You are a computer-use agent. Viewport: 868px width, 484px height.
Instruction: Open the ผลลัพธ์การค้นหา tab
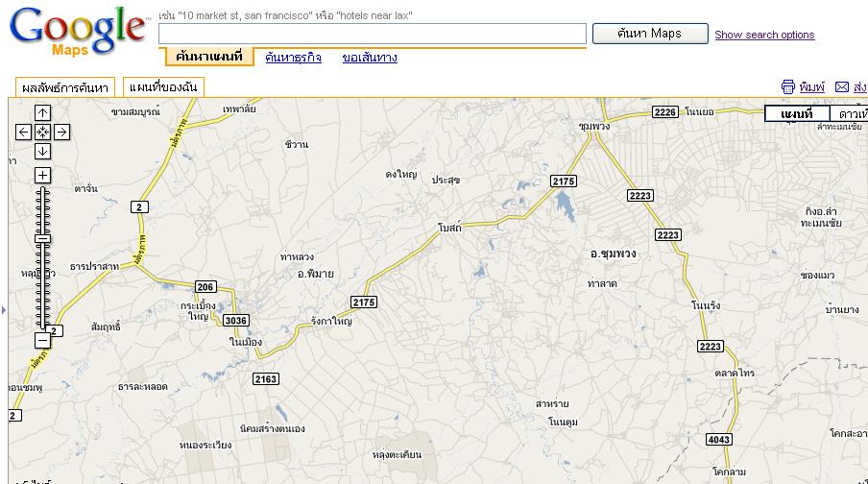tap(64, 87)
